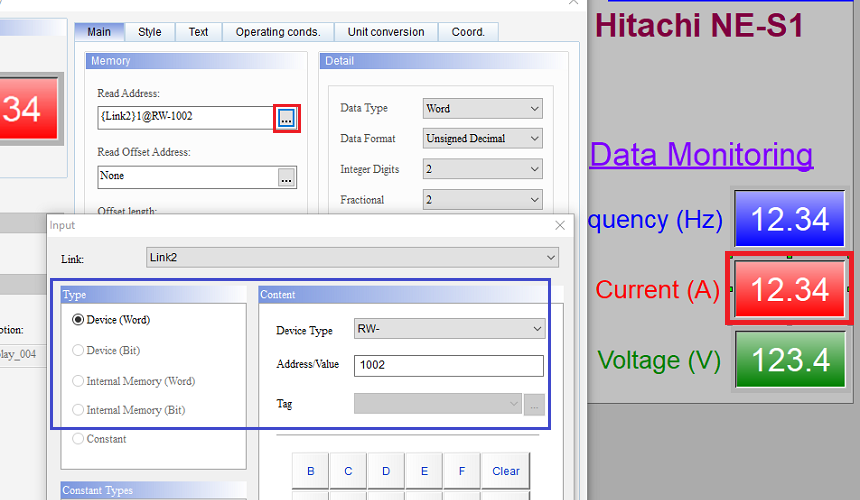Select the blue Frequency numeric display

tap(789, 219)
